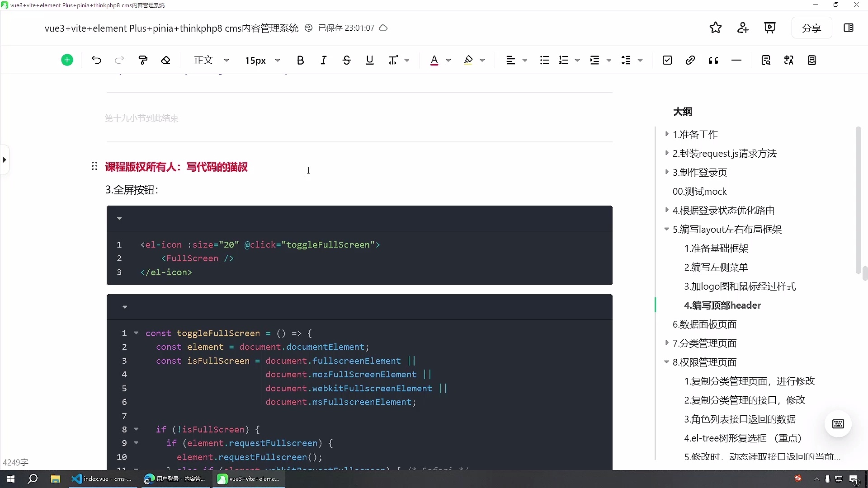This screenshot has width=868, height=488.
Task: Click the green plus insert button
Action: click(x=67, y=60)
